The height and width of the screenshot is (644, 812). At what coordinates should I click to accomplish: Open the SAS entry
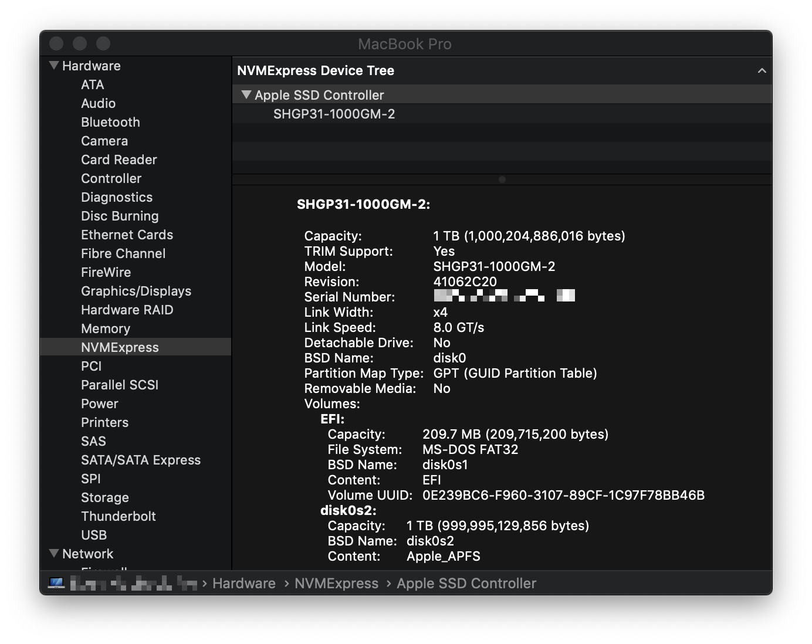(93, 441)
